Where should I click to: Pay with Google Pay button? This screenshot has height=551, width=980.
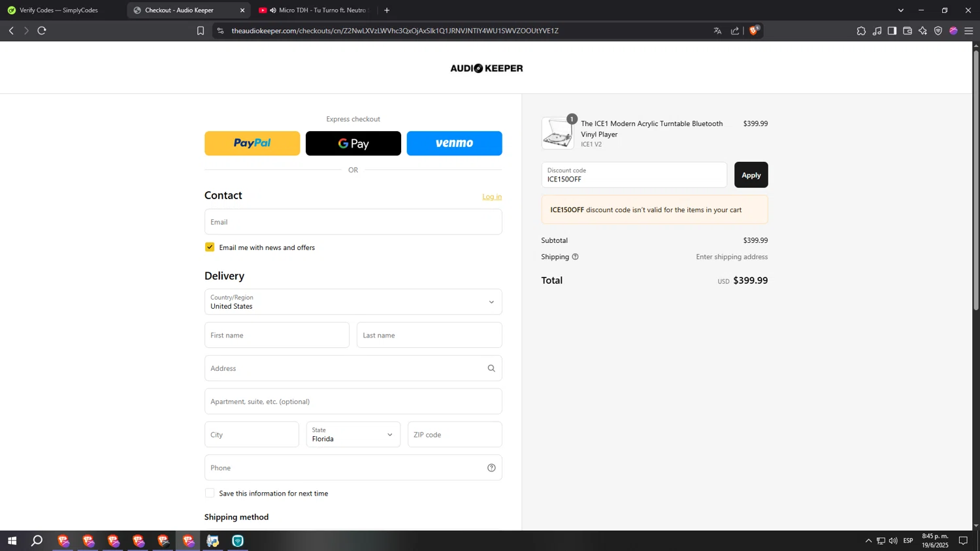click(x=353, y=144)
